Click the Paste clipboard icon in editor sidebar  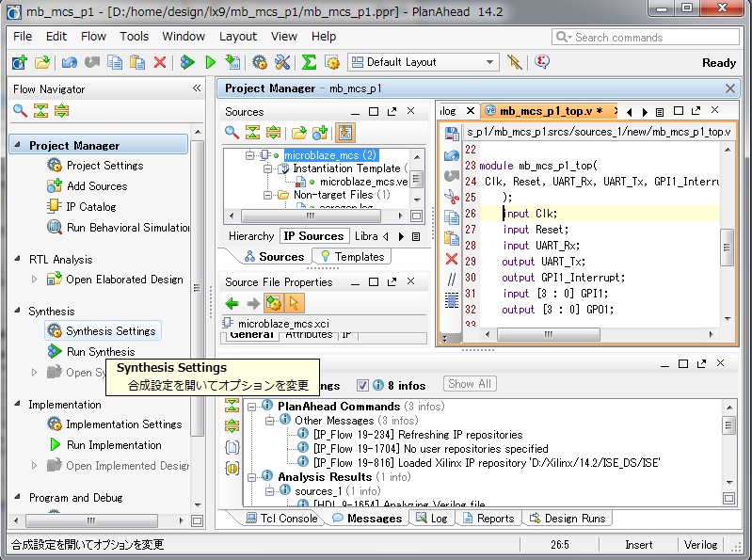[x=452, y=238]
